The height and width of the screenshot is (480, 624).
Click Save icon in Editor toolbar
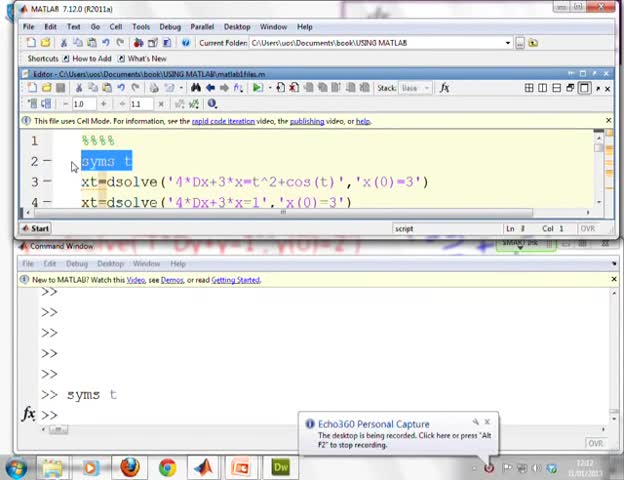pos(60,88)
